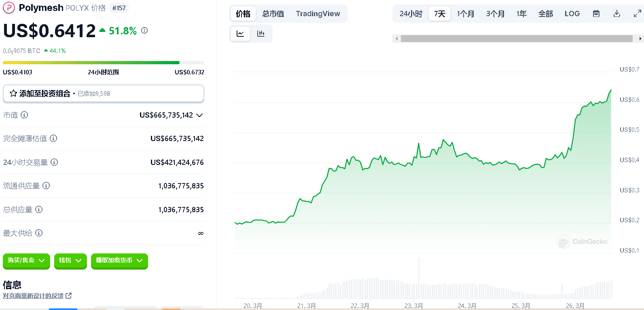Click the download chart data icon
The width and height of the screenshot is (644, 310).
point(616,14)
